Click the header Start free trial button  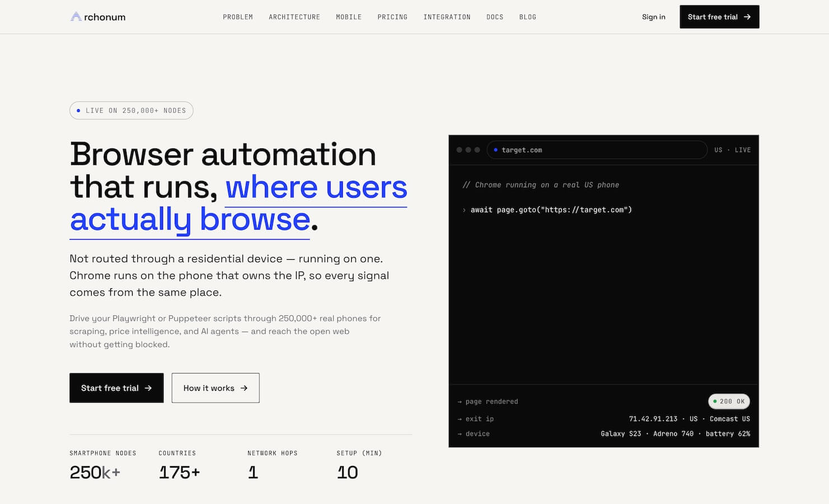point(719,17)
